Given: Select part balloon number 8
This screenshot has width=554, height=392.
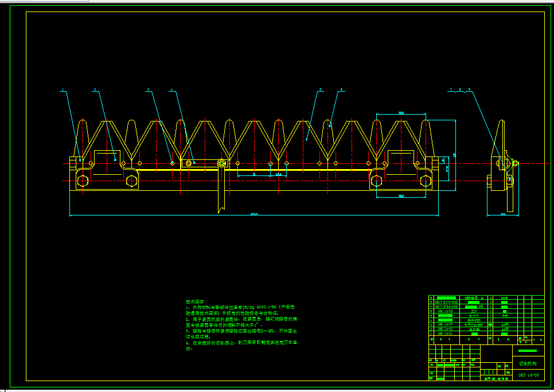Looking at the screenshot, I should click(460, 90).
